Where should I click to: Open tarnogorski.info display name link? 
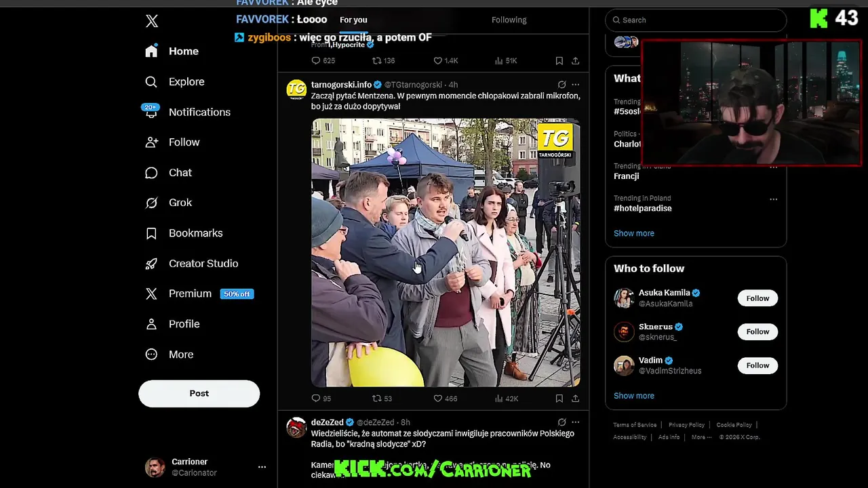(341, 85)
